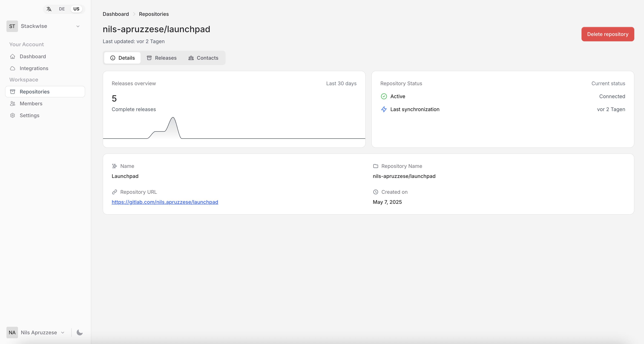Click the translate language icon
The width and height of the screenshot is (644, 344).
[49, 9]
